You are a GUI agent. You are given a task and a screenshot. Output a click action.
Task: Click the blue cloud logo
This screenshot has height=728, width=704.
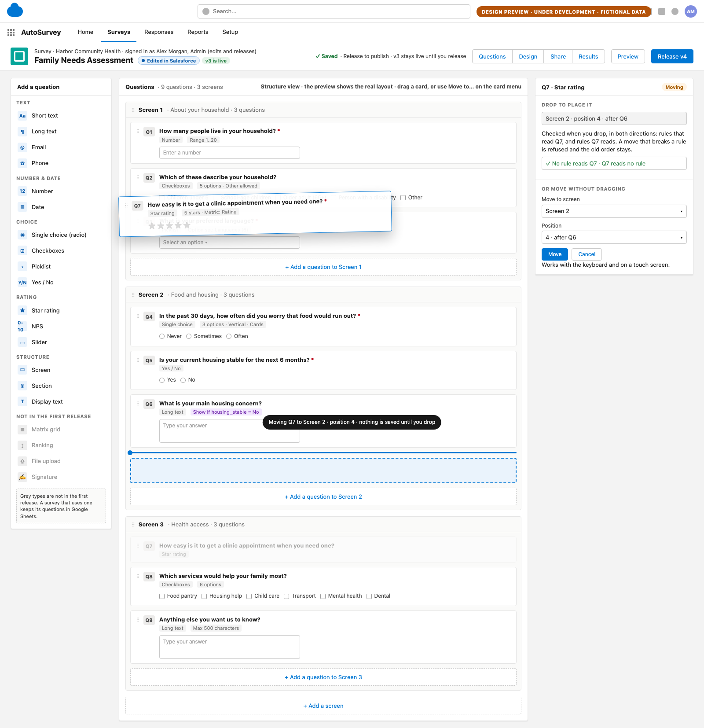pyautogui.click(x=15, y=10)
